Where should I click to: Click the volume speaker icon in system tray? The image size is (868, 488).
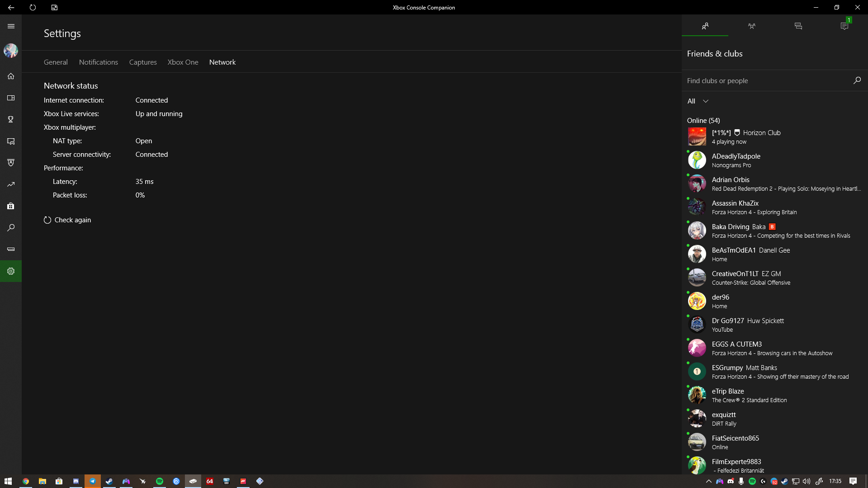coord(807,481)
